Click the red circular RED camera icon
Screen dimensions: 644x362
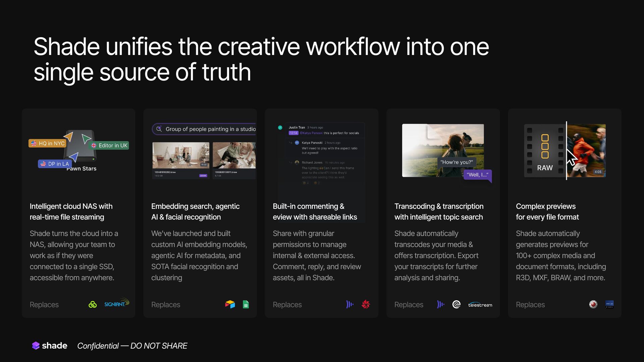coord(593,304)
